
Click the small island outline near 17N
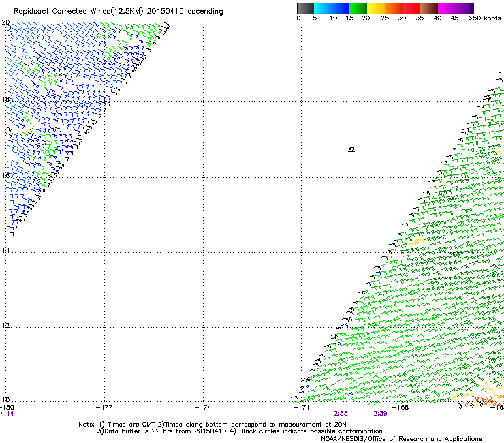coord(351,149)
